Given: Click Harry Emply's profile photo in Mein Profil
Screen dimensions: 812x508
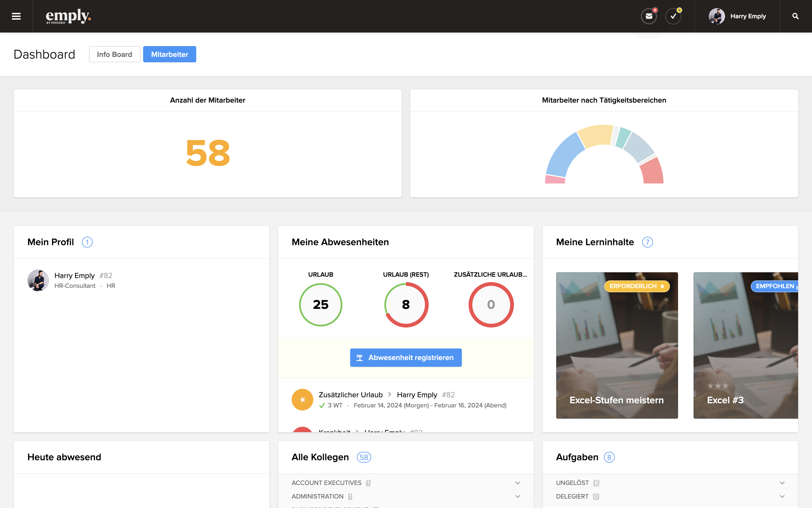Looking at the screenshot, I should coord(38,280).
